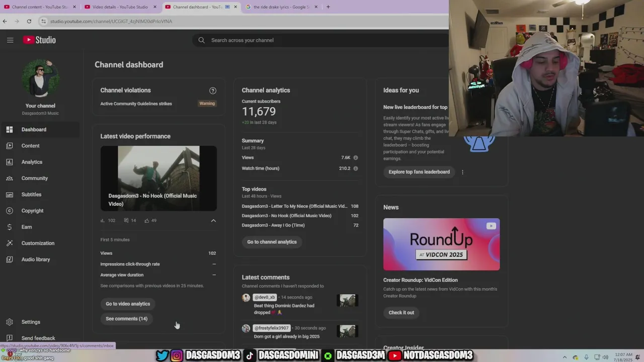Switch to Video details browser tab
644x362 pixels.
120,7
